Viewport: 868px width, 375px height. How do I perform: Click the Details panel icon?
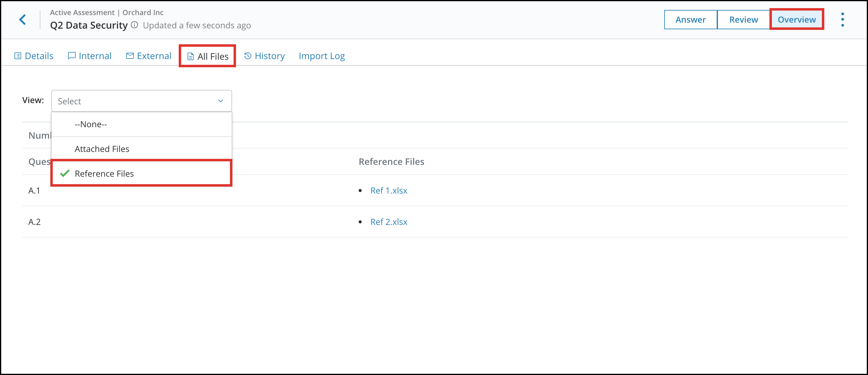(18, 55)
